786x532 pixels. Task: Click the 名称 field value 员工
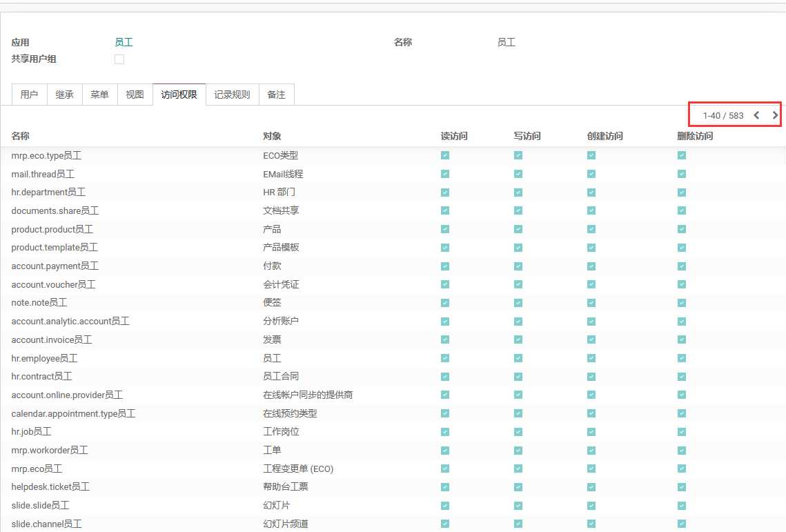click(x=507, y=42)
